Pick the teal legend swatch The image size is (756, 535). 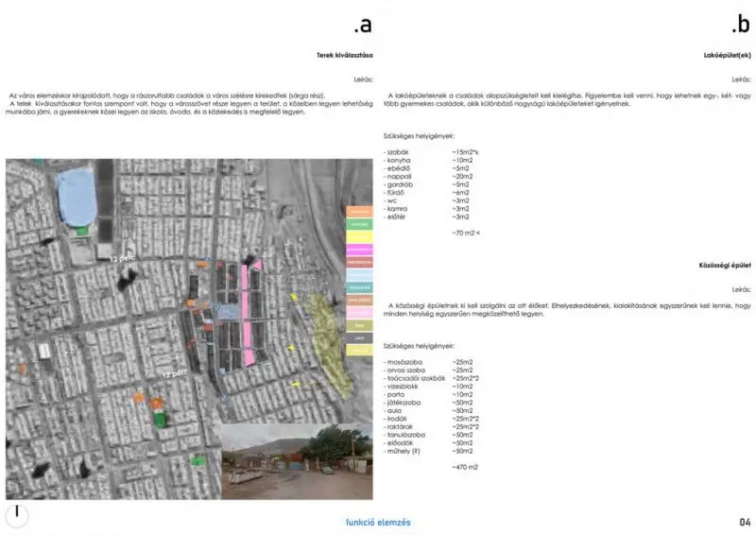coord(359,286)
